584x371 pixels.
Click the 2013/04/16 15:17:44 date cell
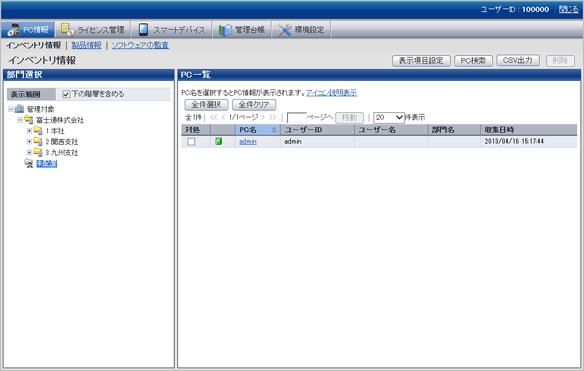529,142
